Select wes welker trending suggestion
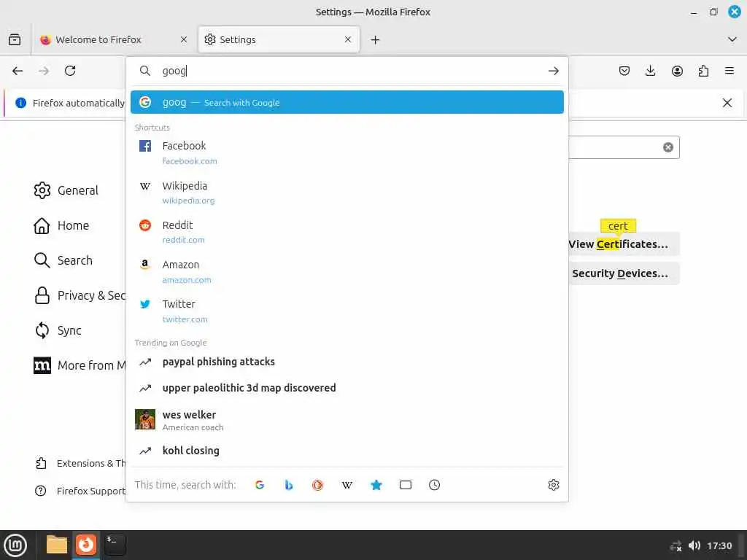The width and height of the screenshot is (747, 560). pyautogui.click(x=347, y=420)
